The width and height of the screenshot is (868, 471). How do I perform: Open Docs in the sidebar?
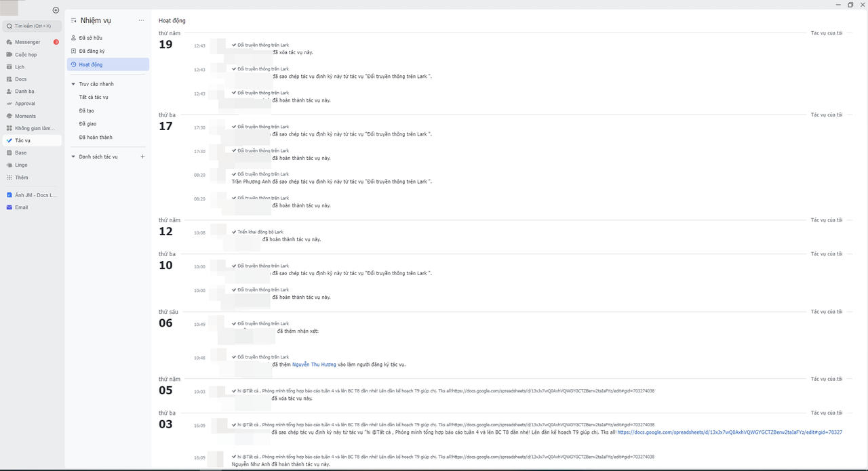[x=20, y=79]
